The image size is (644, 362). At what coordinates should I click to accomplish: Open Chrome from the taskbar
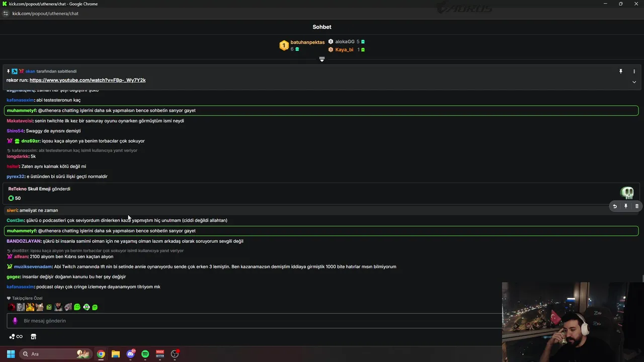tap(101, 354)
